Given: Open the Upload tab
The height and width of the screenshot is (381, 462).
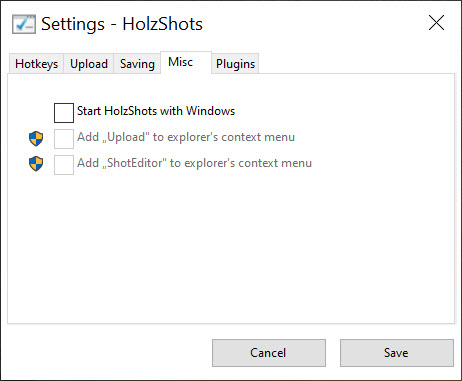Looking at the screenshot, I should [89, 64].
